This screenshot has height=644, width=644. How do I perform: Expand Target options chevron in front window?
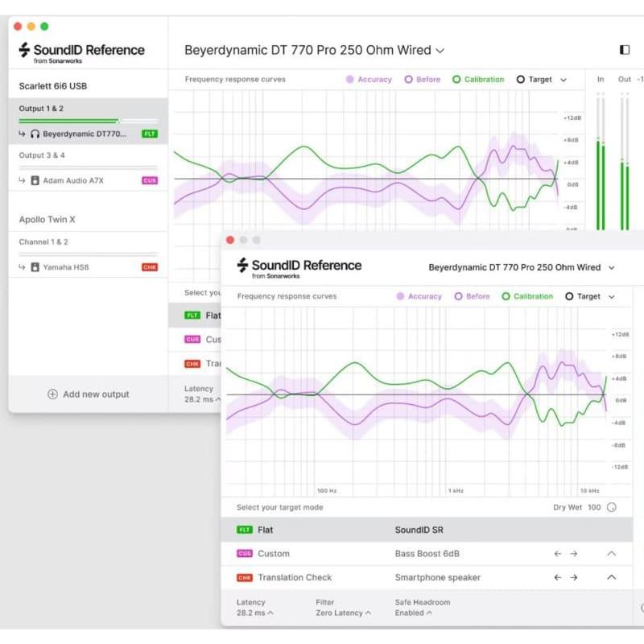612,296
